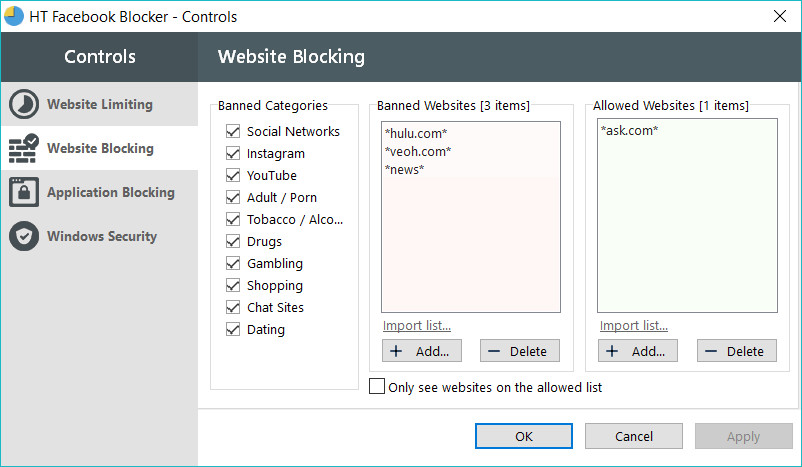
Task: Click plus icon under Allowed Websites
Action: 612,351
